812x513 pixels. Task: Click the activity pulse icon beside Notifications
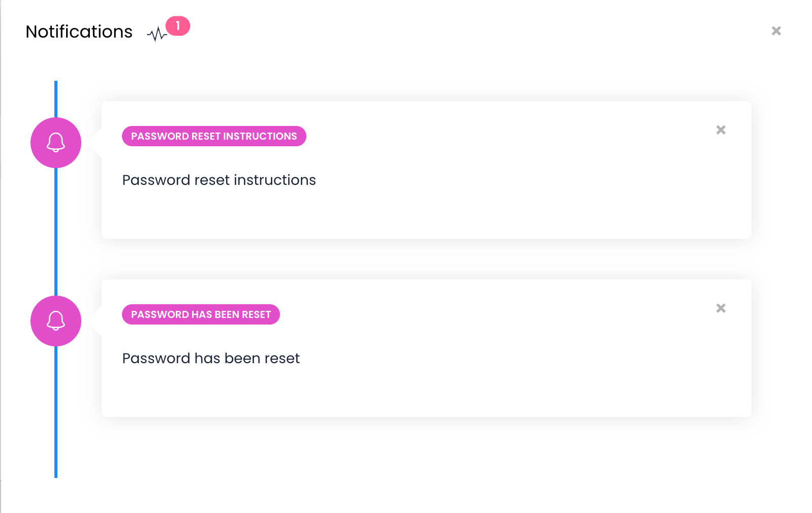157,34
